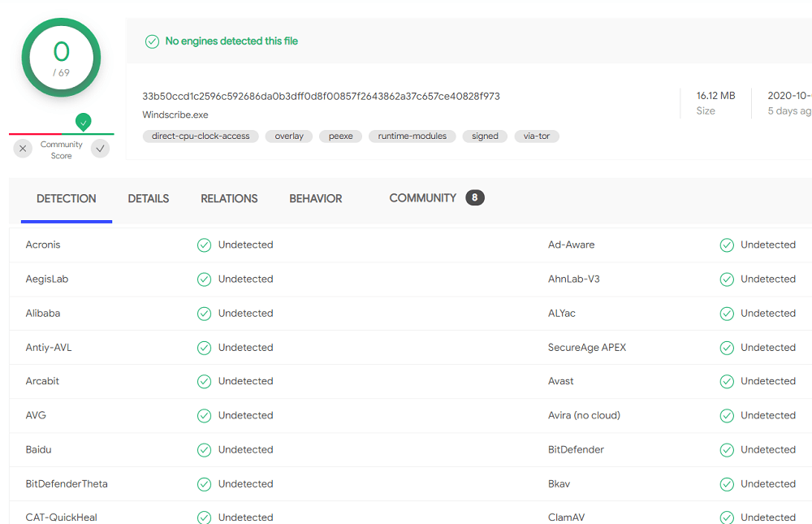Click the AVG undetected check icon

point(204,416)
